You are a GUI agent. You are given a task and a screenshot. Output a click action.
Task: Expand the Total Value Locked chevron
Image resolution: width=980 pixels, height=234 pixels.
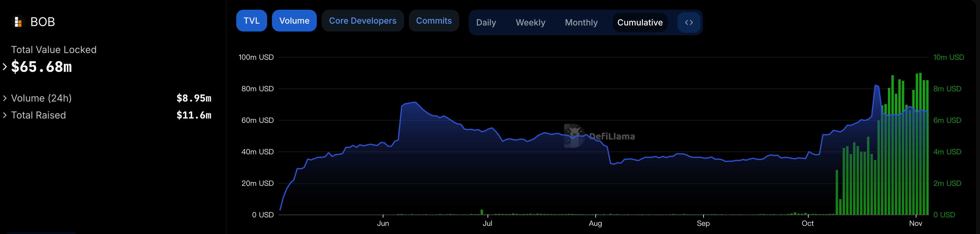click(x=5, y=67)
